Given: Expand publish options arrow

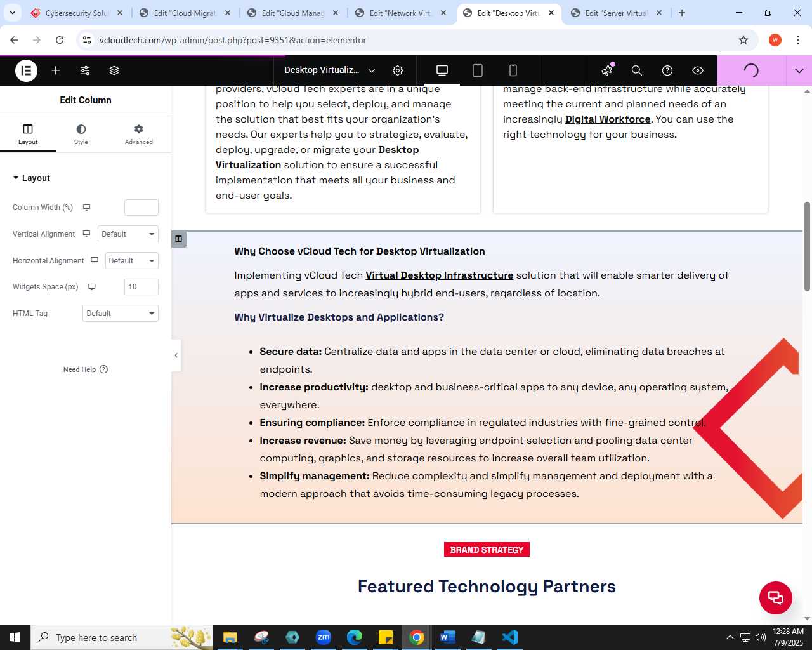Looking at the screenshot, I should 799,70.
